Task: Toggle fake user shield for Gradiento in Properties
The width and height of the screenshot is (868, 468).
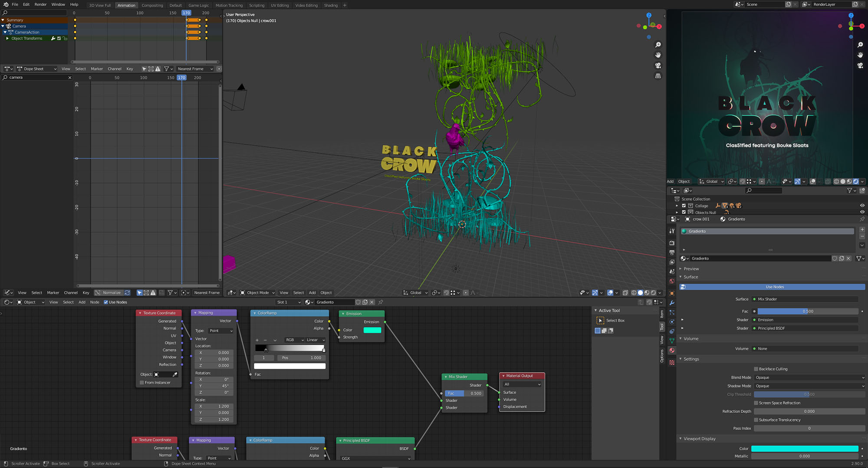Action: click(834, 259)
